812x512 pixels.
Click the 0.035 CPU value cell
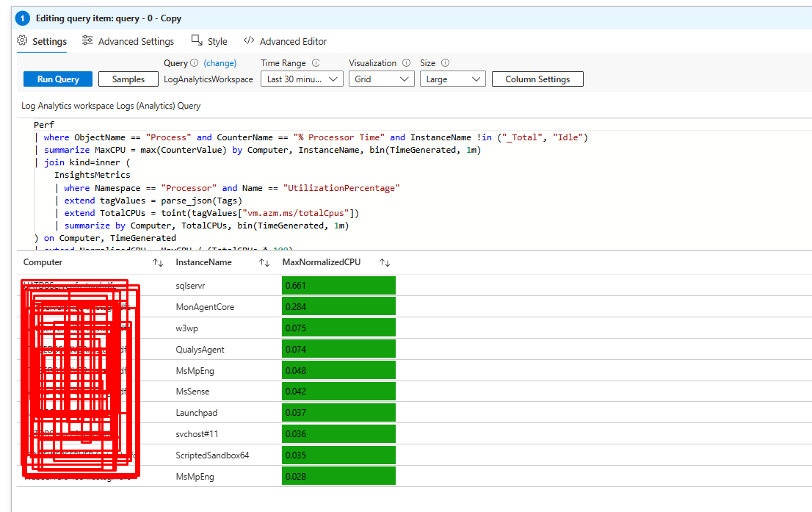pos(338,455)
